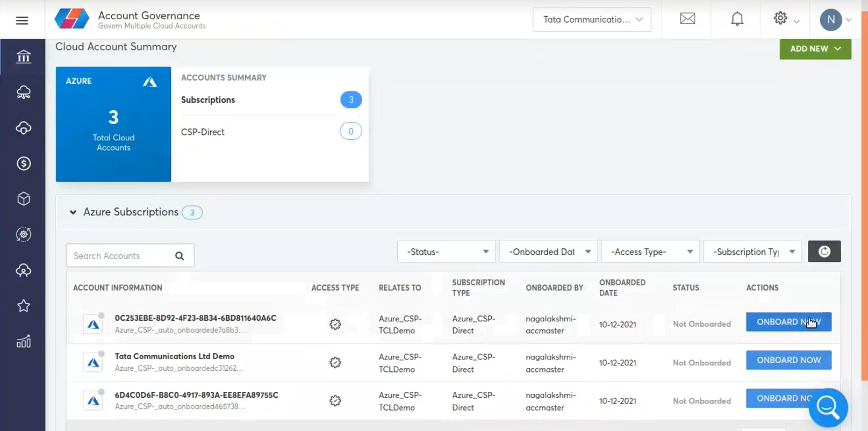Click access type gear icon for 0C253EBE row

tap(335, 324)
